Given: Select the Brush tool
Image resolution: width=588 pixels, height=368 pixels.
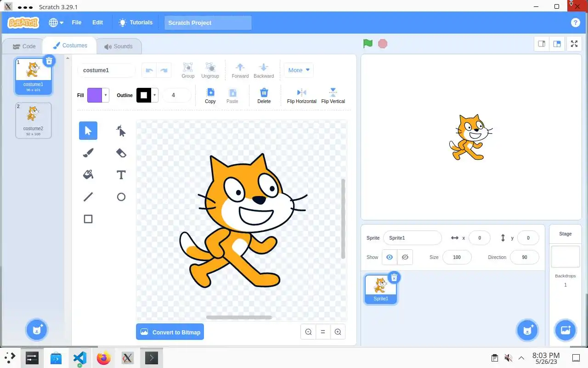Looking at the screenshot, I should (x=88, y=153).
